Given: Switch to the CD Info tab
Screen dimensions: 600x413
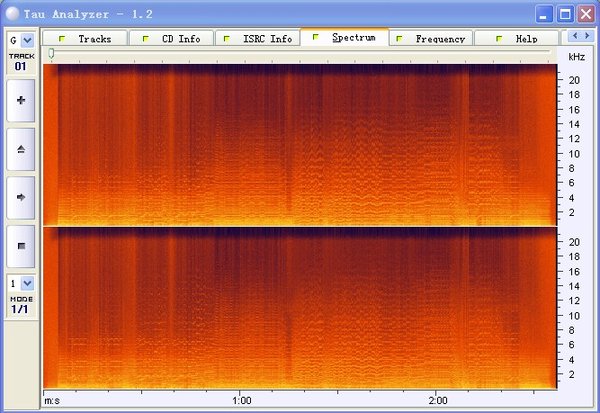Looking at the screenshot, I should click(x=171, y=38).
